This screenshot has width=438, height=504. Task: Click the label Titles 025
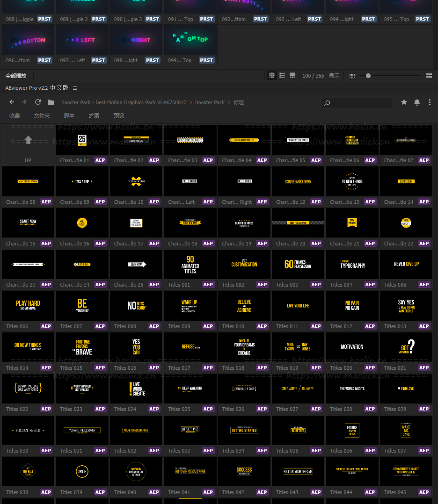179,409
